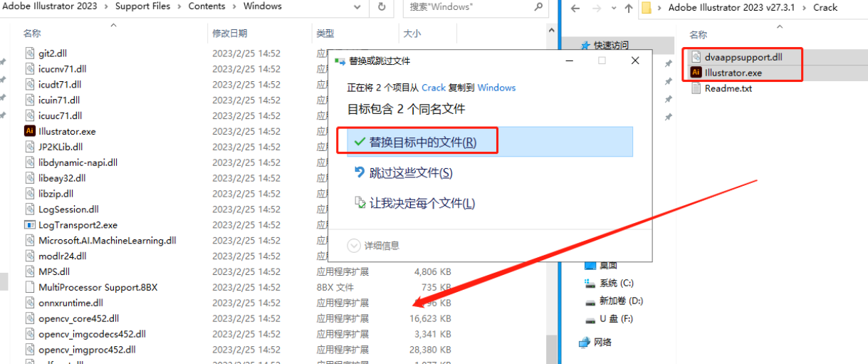The width and height of the screenshot is (868, 364).
Task: Click the LogTransport2.exe application icon
Action: click(29, 225)
